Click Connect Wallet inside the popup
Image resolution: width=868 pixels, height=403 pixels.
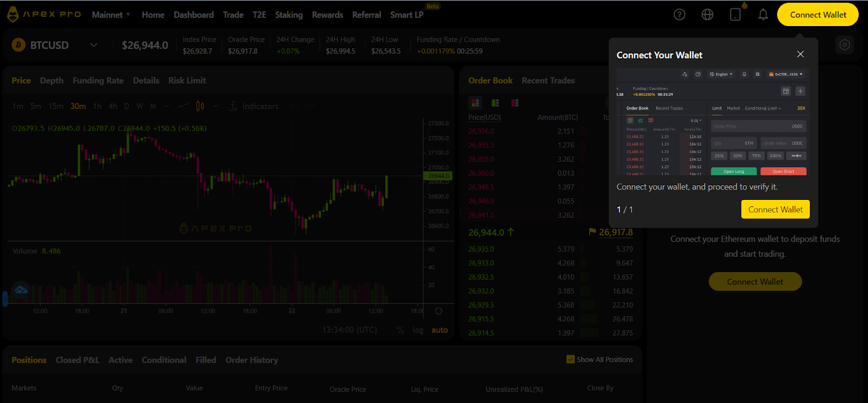[x=775, y=210]
